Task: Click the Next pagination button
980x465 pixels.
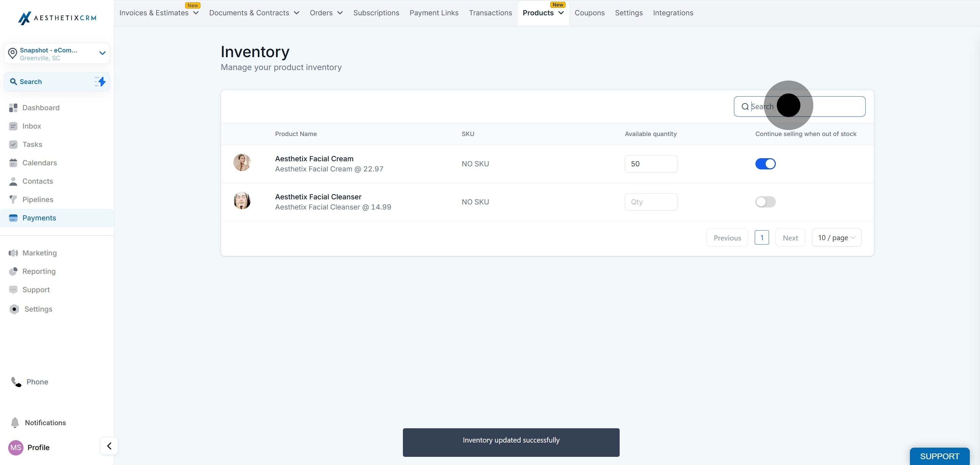Action: [790, 238]
